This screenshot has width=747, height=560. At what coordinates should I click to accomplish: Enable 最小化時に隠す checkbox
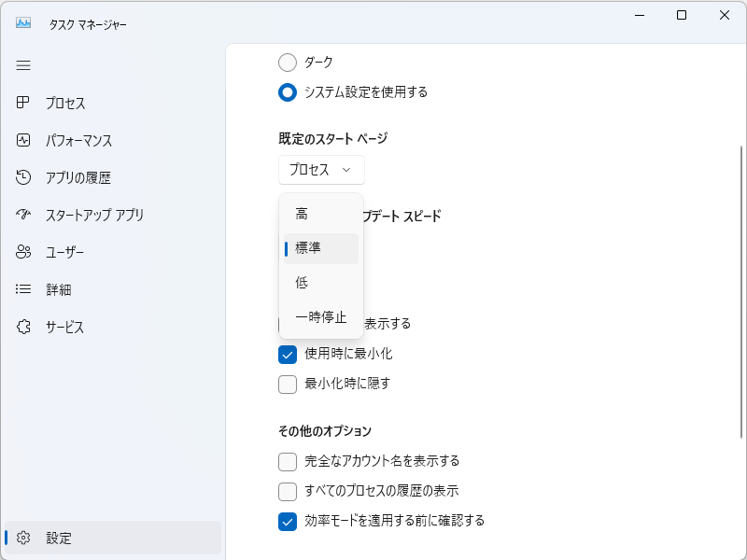[288, 383]
